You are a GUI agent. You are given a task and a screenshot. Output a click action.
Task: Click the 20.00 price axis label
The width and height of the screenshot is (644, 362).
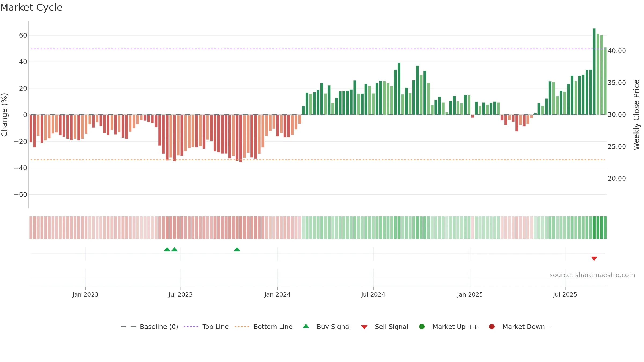click(617, 178)
